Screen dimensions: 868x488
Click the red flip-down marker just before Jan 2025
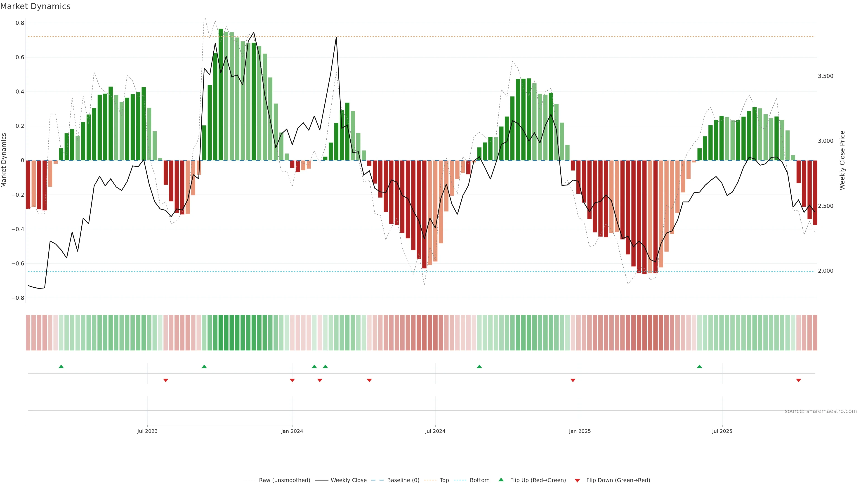[x=573, y=380]
